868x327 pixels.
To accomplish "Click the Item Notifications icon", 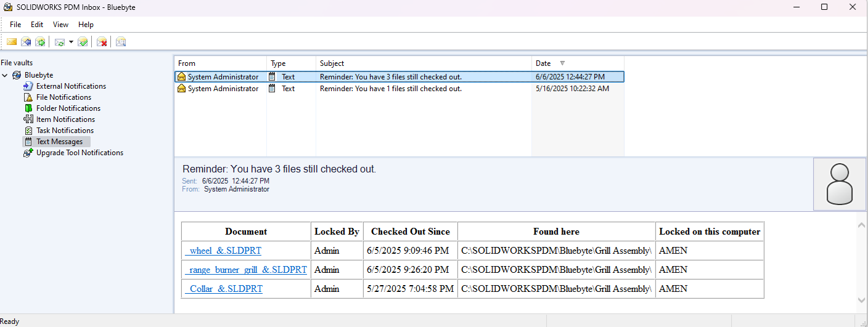I will (28, 119).
